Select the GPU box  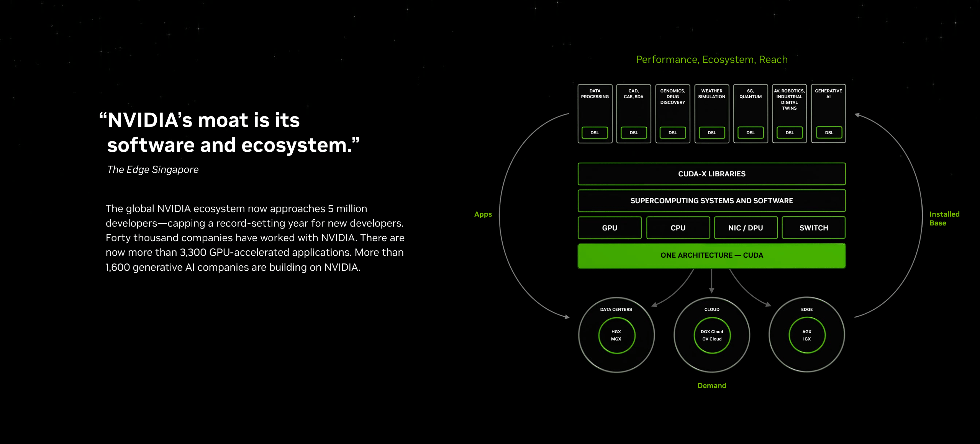610,228
